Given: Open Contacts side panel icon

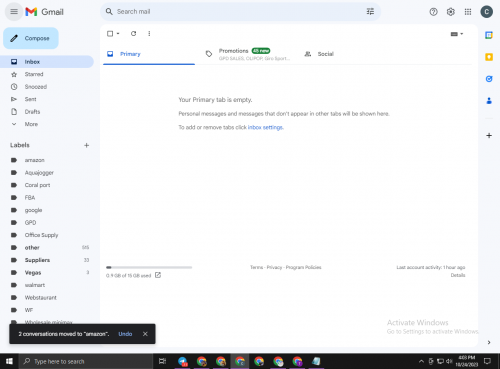Looking at the screenshot, I should [x=489, y=101].
